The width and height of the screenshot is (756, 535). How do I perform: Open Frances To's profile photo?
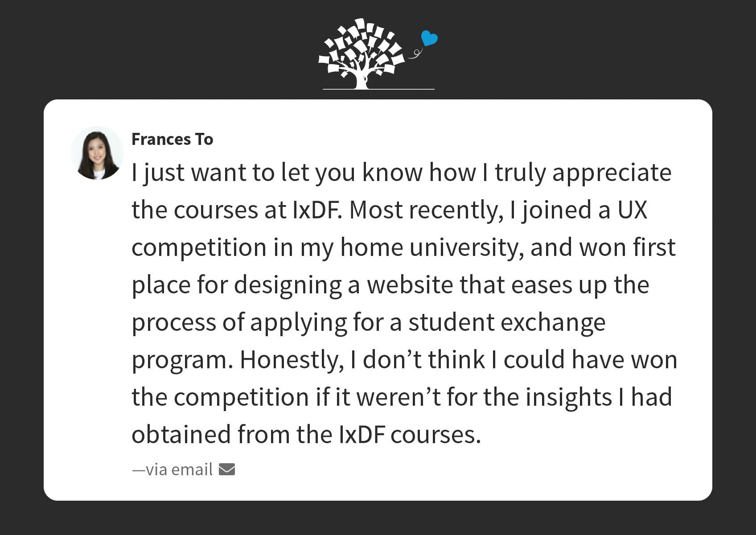click(97, 153)
